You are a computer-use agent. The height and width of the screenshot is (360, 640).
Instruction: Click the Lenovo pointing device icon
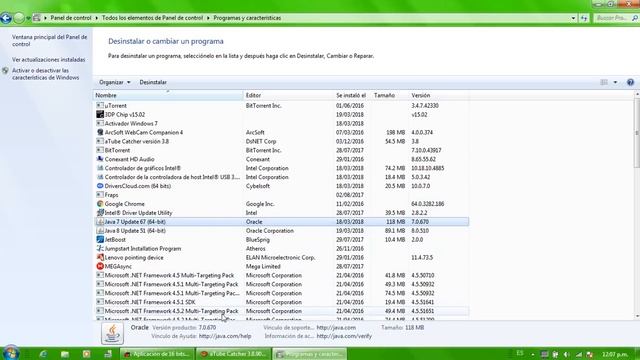tap(100, 258)
